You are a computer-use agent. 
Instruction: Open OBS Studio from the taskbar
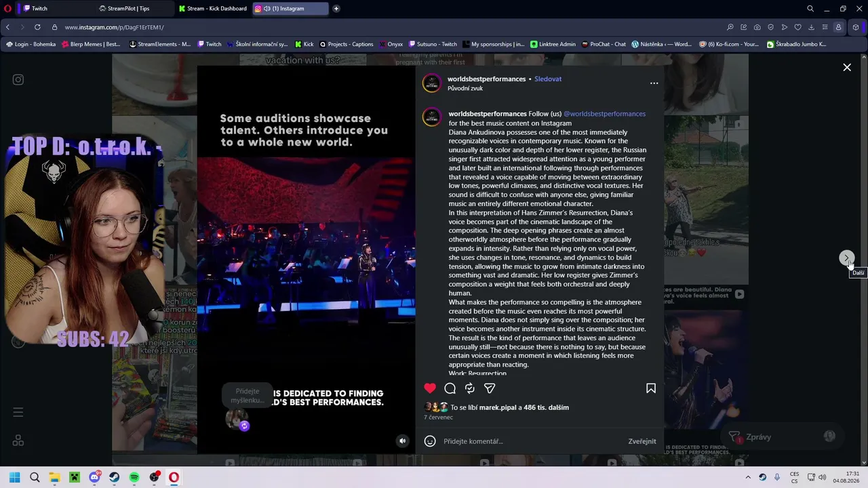[x=154, y=477]
